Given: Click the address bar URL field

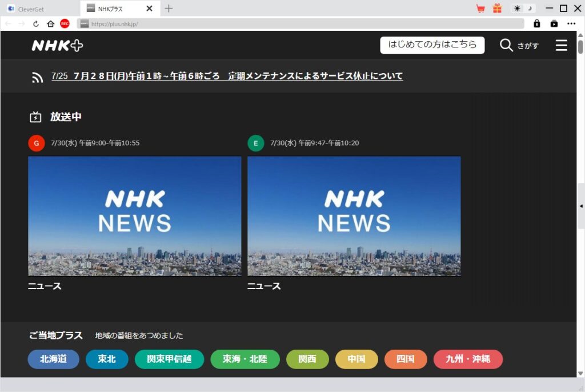Looking at the screenshot, I should (x=300, y=24).
